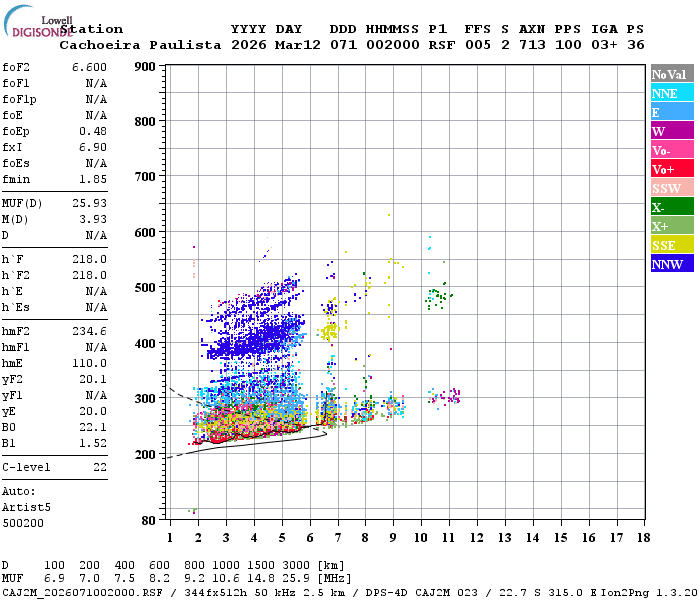Select the NNE cyan legend swatch

[672, 93]
